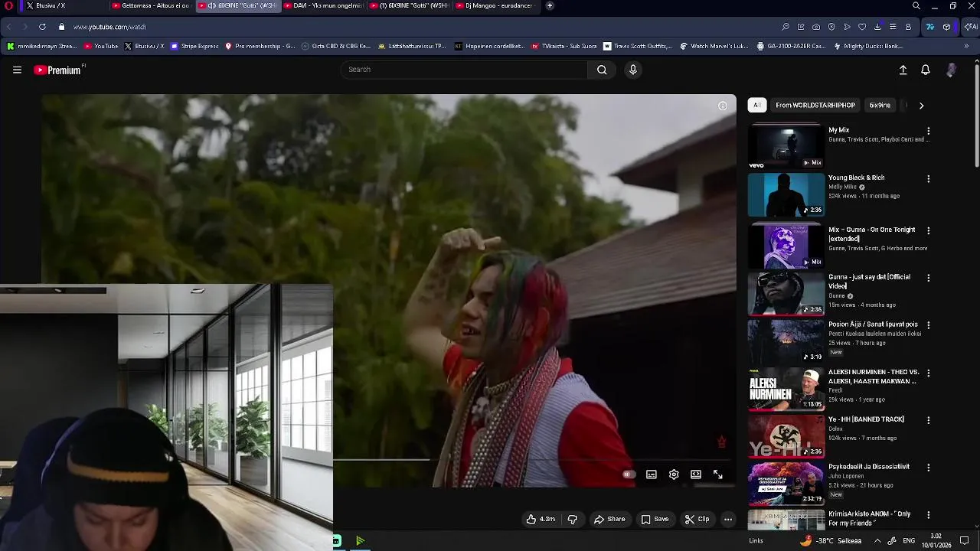Enter fullscreen on the video player
Viewport: 980px width, 551px height.
pos(717,474)
